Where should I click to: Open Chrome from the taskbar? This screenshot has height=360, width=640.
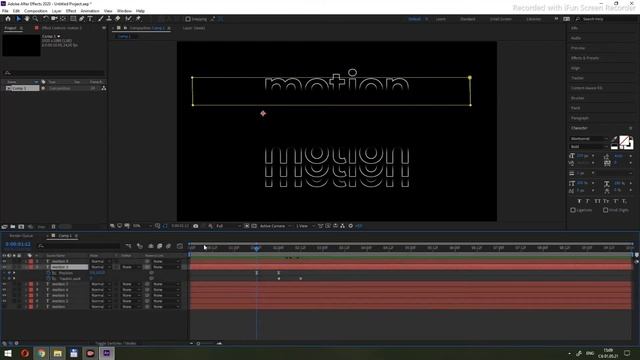pos(41,353)
